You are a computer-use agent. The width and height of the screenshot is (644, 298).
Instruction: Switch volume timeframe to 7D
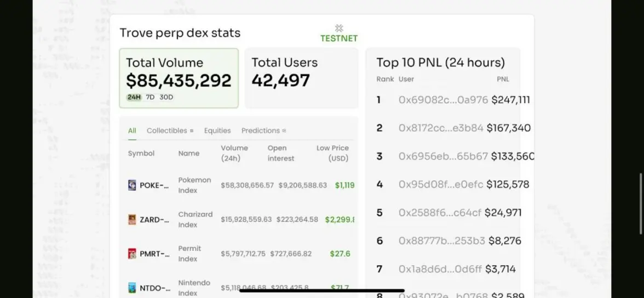point(150,98)
